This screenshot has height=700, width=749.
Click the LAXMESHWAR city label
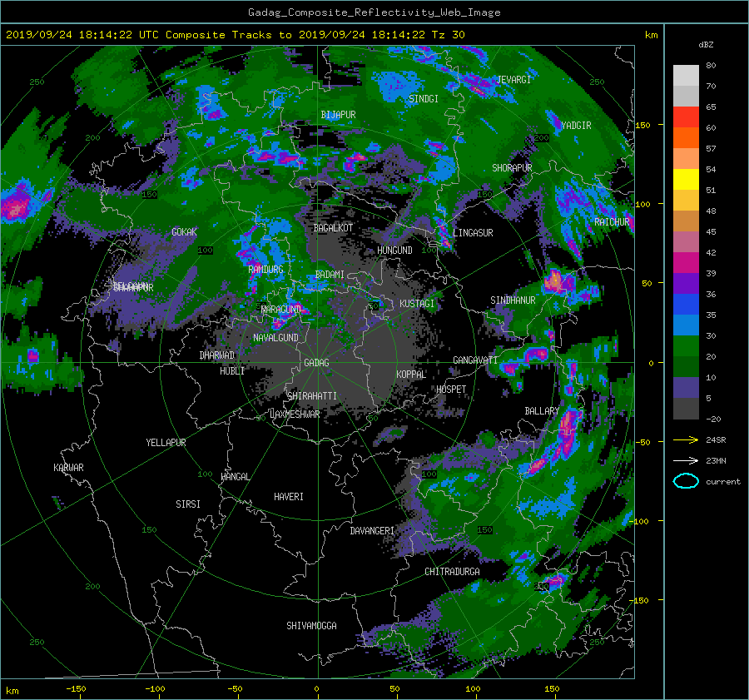click(295, 415)
